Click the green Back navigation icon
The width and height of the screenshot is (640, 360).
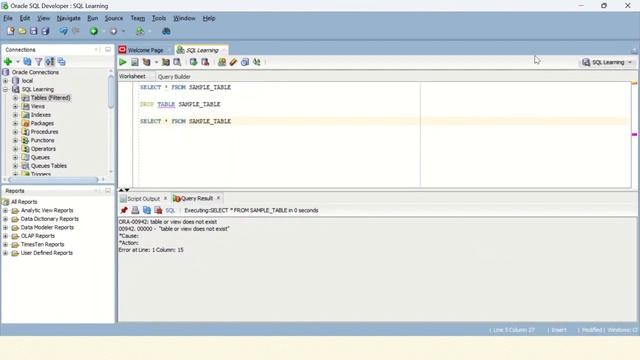coord(94,31)
